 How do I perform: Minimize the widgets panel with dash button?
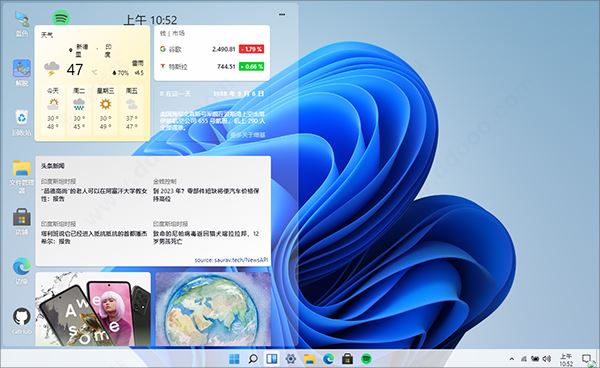point(282,15)
